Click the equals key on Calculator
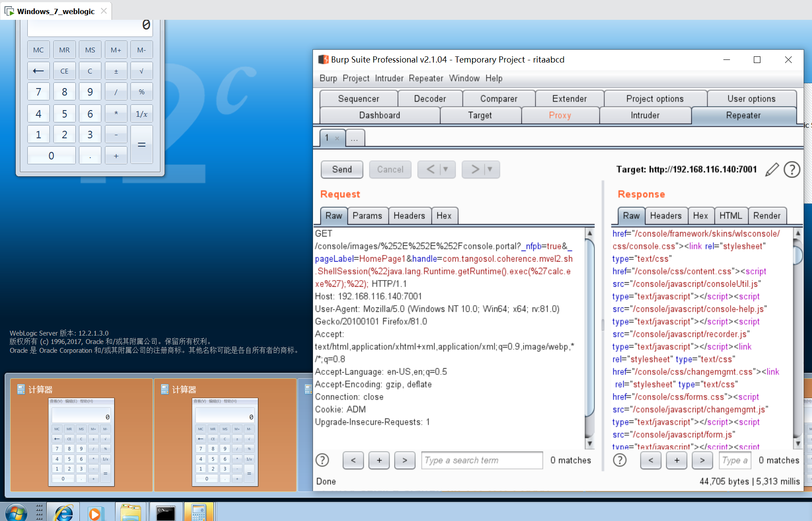 pos(142,144)
